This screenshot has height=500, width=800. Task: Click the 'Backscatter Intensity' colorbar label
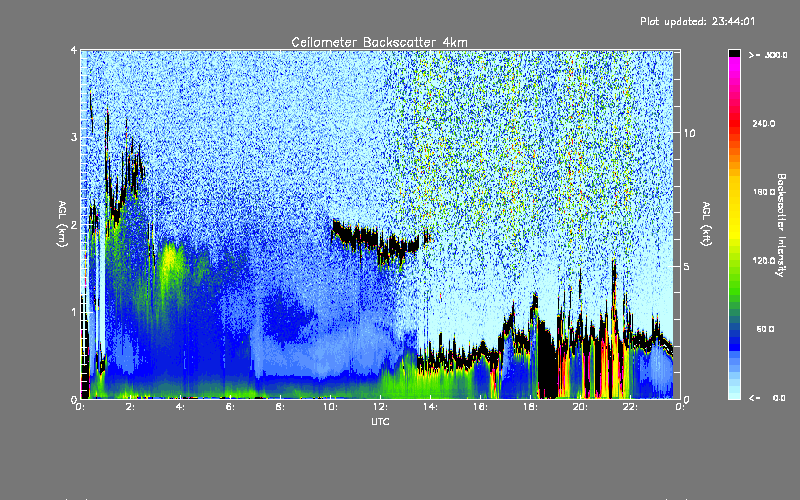point(781,225)
